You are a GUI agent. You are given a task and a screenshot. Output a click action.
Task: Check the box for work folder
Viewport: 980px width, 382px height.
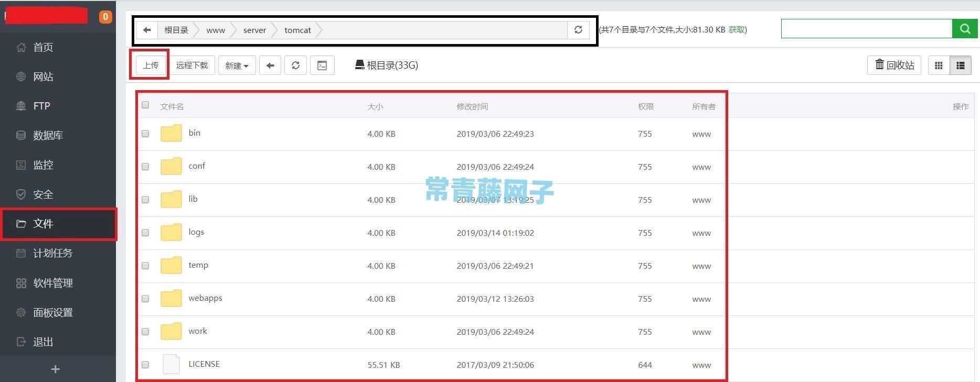(145, 332)
